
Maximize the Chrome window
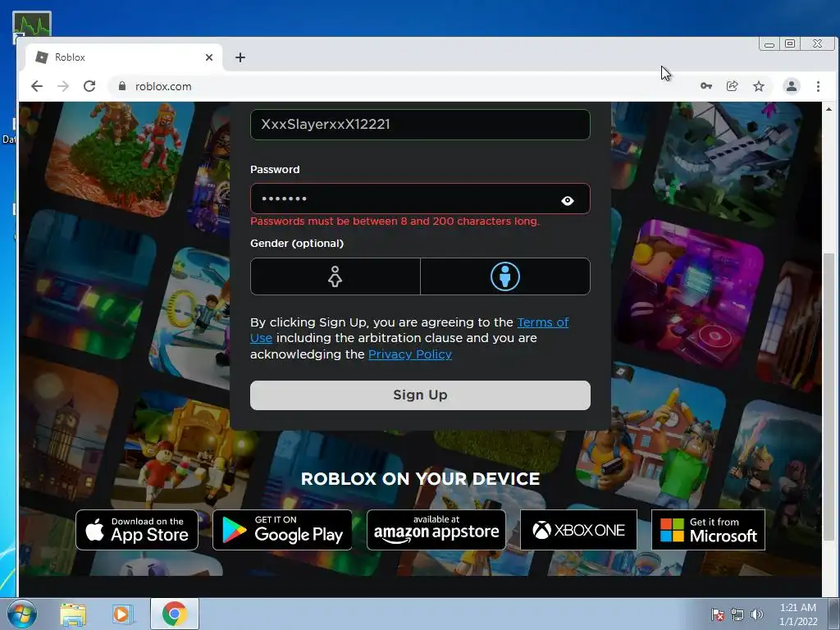[790, 44]
